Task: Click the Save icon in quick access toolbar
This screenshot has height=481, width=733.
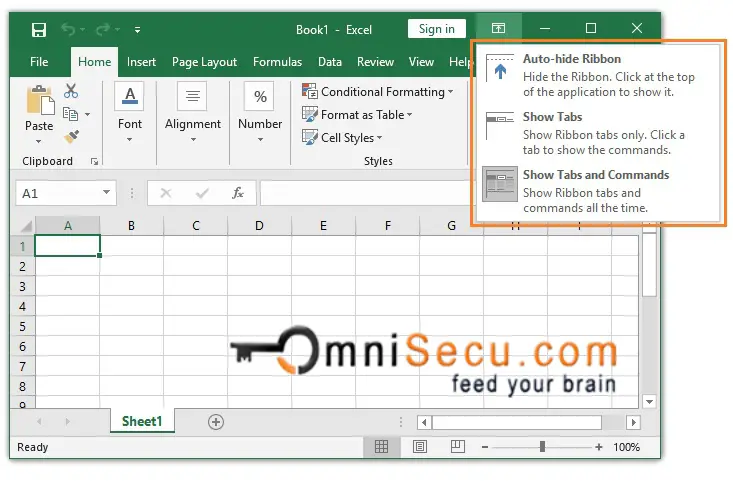Action: pos(39,29)
